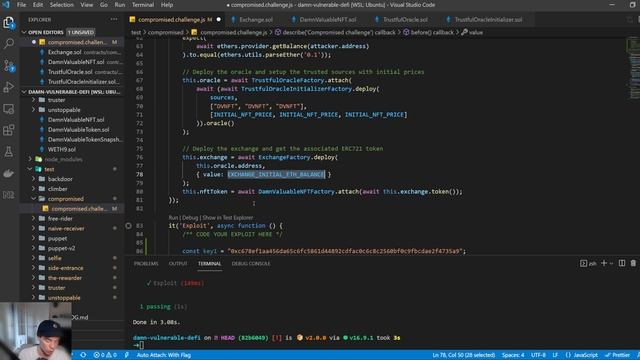Click line number 78 in gutter
Screen dimensions: 640x360
coord(140,174)
